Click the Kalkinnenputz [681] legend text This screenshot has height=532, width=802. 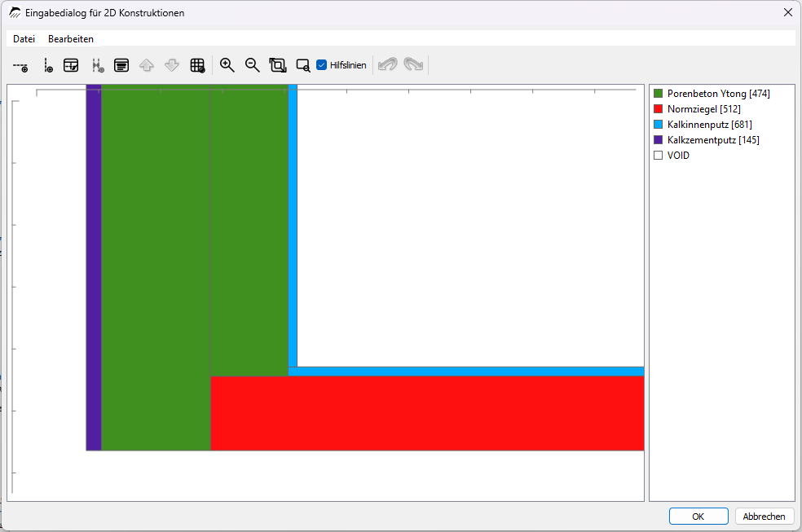(x=709, y=124)
